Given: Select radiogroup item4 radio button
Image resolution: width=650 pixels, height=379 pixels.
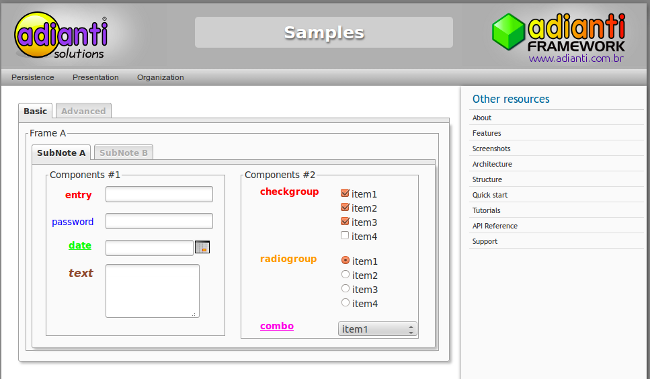Looking at the screenshot, I should pyautogui.click(x=345, y=303).
